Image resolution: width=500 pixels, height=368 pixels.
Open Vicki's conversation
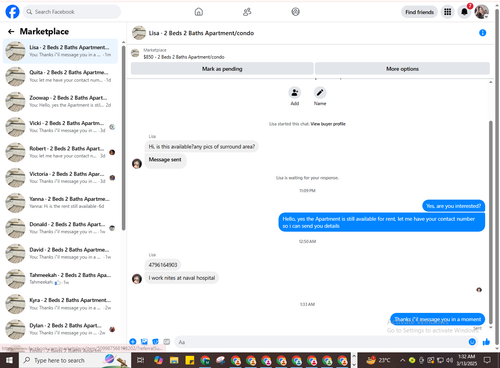[60, 127]
